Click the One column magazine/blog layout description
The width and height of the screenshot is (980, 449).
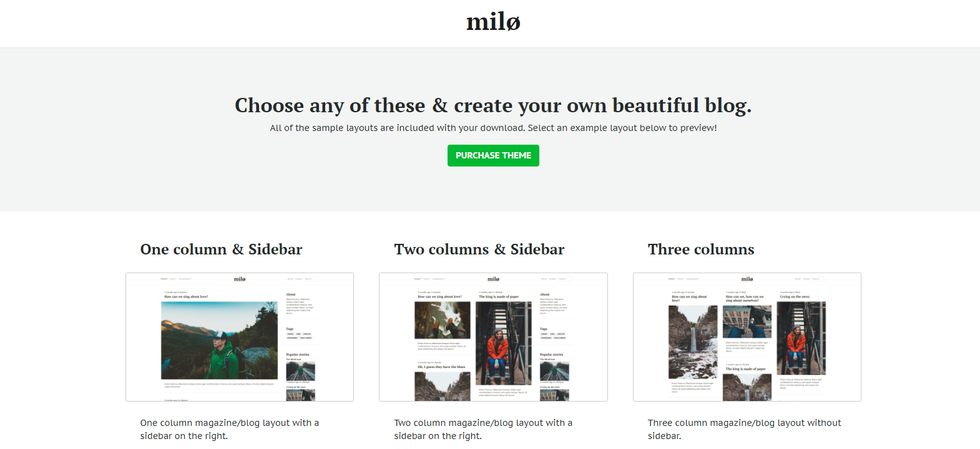(x=230, y=429)
